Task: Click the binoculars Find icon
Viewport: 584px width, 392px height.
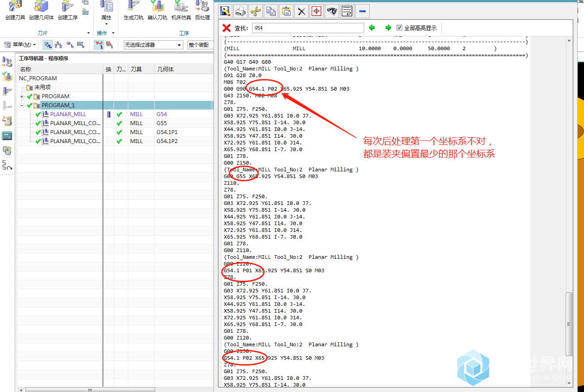Action: [x=331, y=11]
